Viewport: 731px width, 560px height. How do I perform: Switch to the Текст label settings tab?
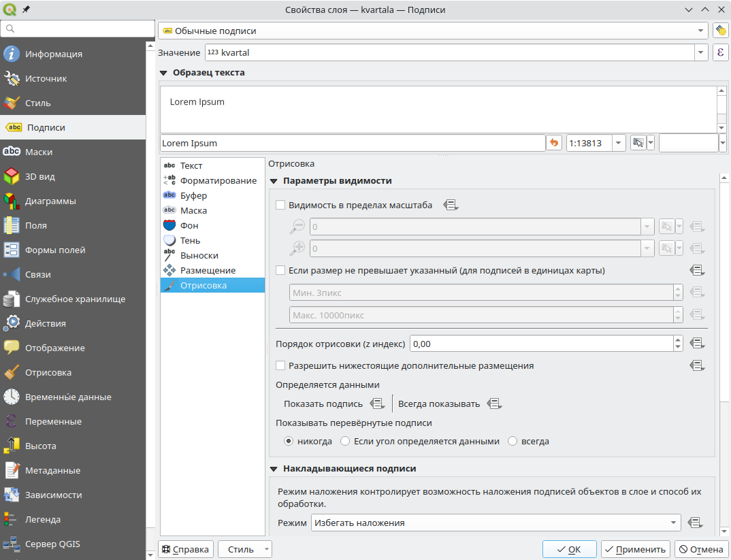click(x=212, y=166)
